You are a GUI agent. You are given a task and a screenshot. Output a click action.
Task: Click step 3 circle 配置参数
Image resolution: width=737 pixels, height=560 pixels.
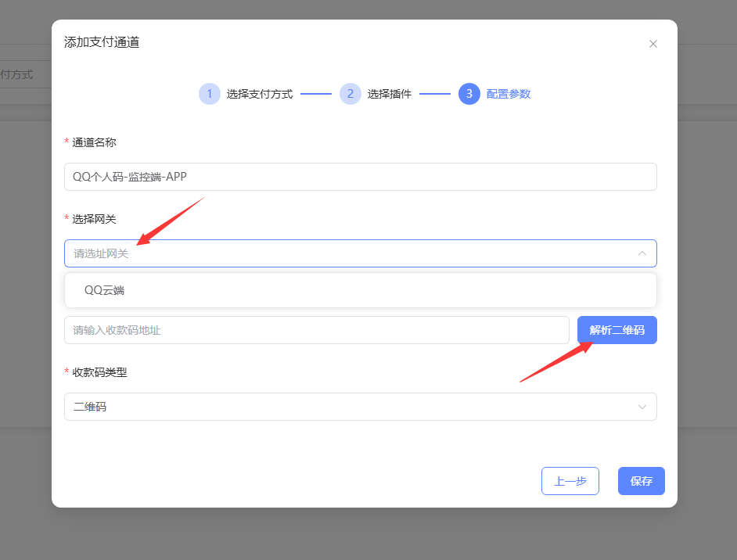pos(469,94)
